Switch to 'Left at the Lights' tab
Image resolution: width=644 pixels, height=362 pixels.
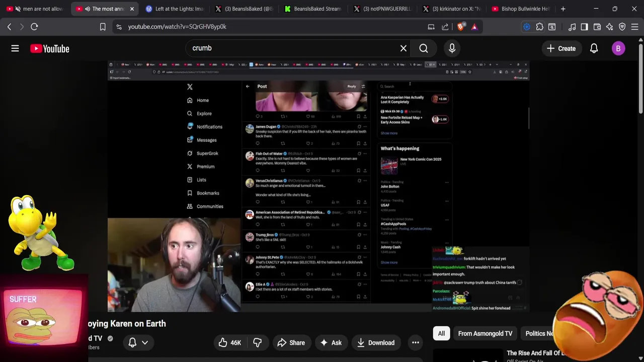[x=174, y=9]
